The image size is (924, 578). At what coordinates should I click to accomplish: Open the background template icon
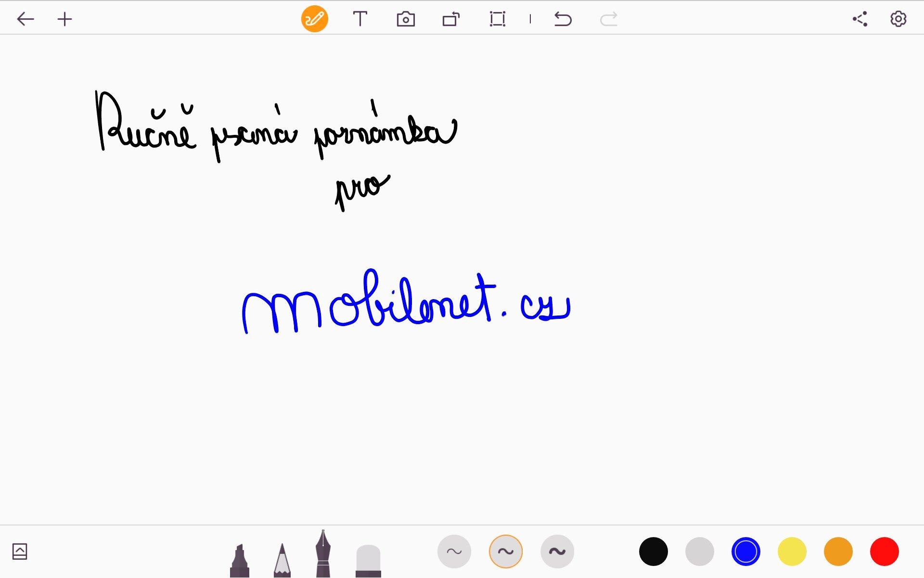pos(20,552)
